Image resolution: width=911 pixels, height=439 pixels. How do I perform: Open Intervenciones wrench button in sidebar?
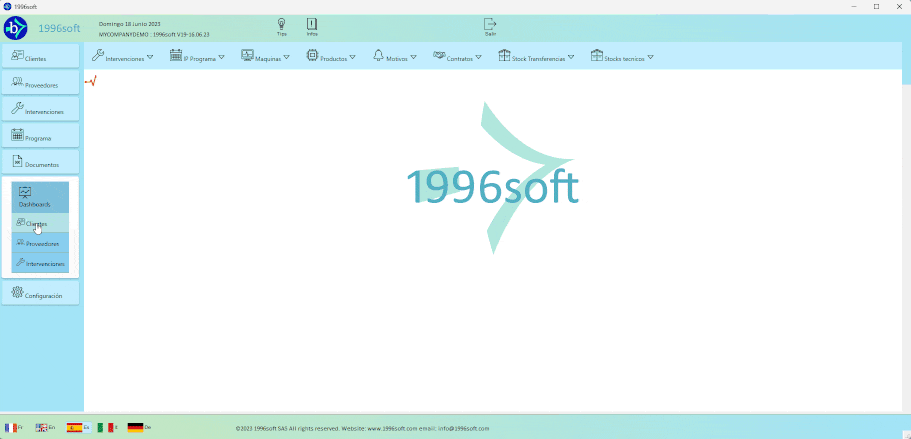tap(40, 109)
